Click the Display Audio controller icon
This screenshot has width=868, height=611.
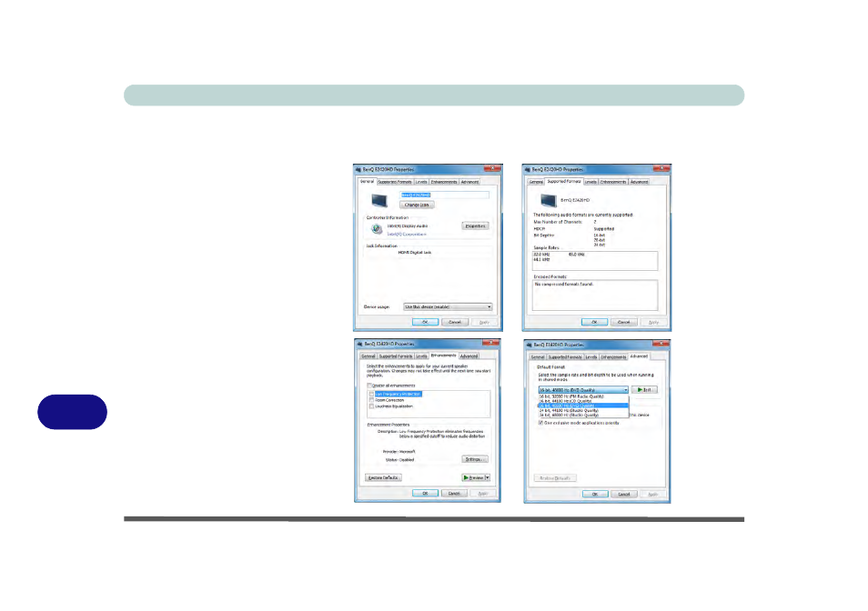(377, 229)
